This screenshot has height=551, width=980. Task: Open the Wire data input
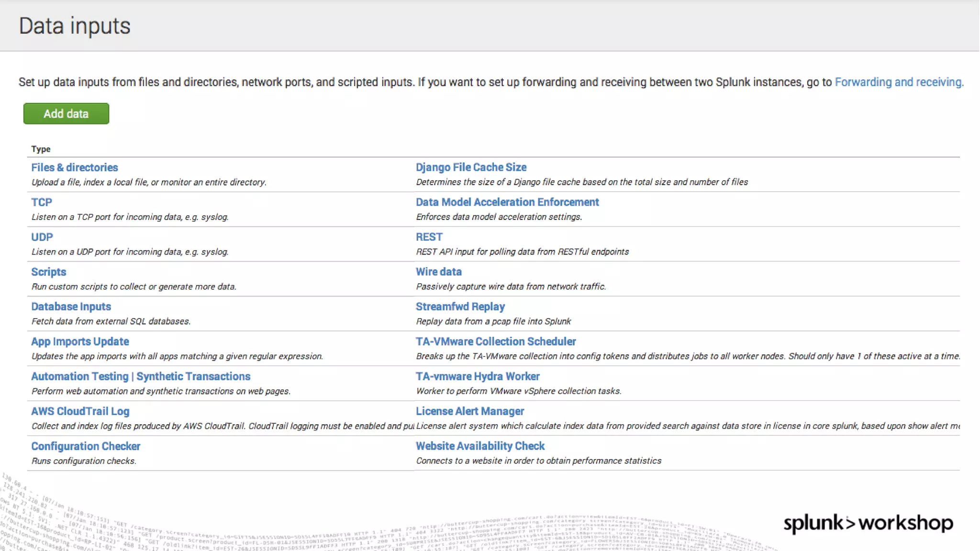tap(438, 272)
